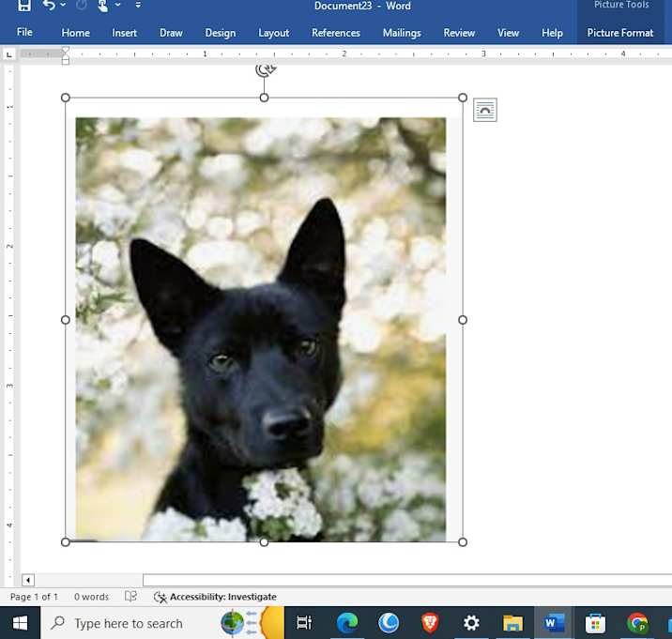The width and height of the screenshot is (672, 639).
Task: Switch to the Insert tab
Action: (124, 33)
